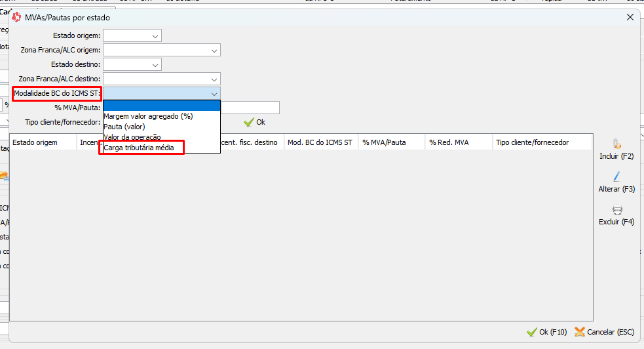Image resolution: width=644 pixels, height=349 pixels.
Task: Click the Tipo cliente/fornecedor column header
Action: [x=542, y=142]
